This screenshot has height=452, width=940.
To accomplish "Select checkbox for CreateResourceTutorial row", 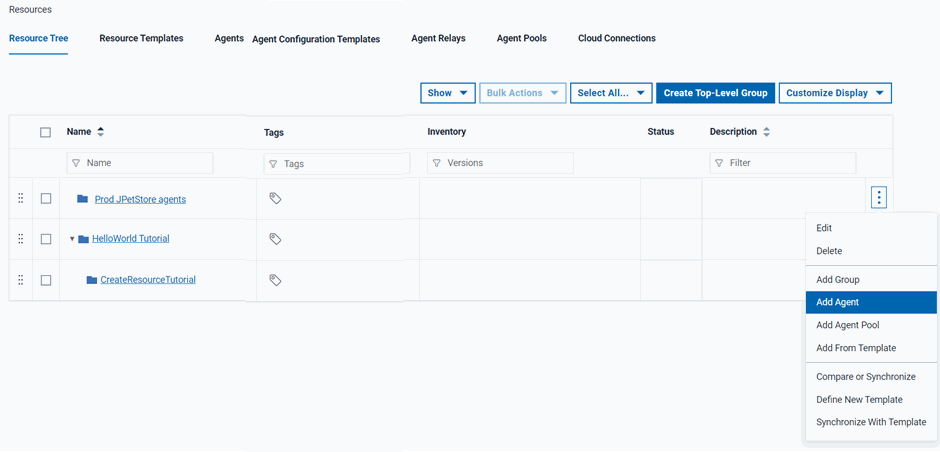I will pos(46,280).
